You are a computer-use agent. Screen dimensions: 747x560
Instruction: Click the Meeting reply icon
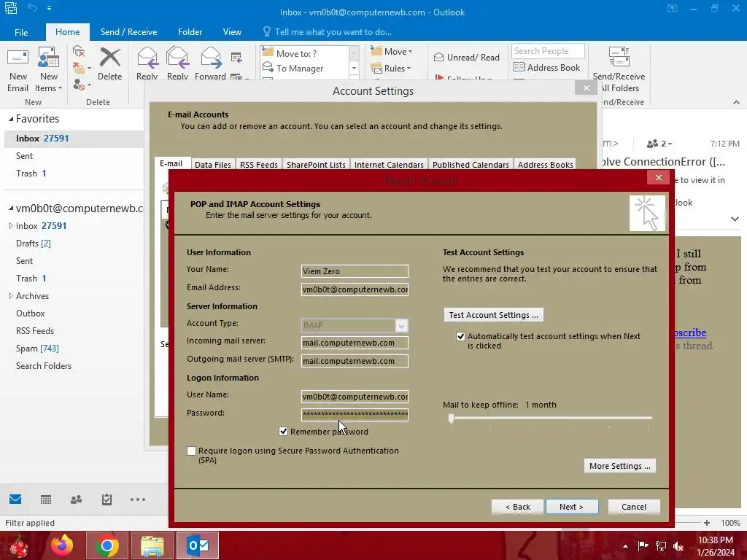236,58
